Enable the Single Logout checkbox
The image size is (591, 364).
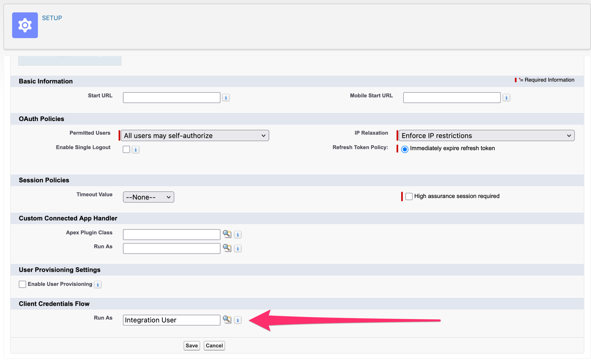(x=126, y=149)
